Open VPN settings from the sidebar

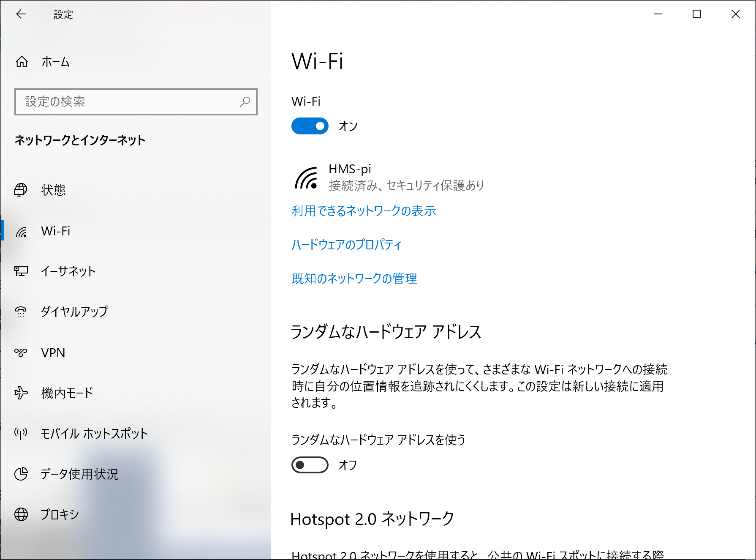52,353
